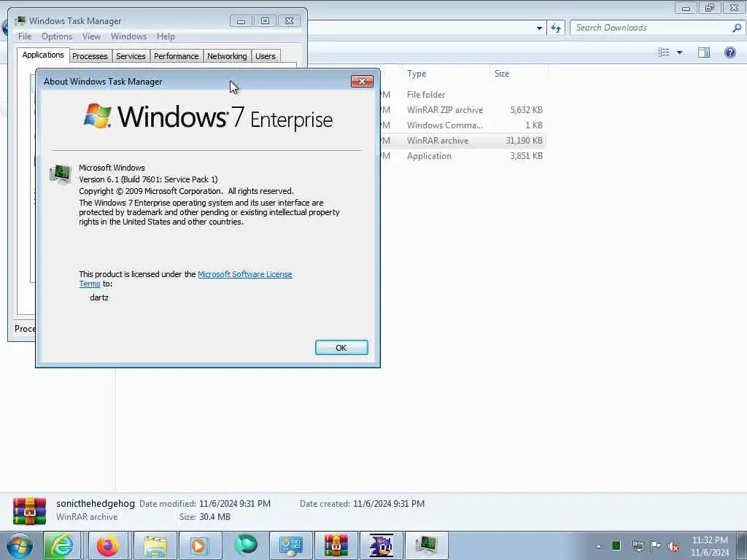This screenshot has height=560, width=747.
Task: Switch to WinRAR in the taskbar
Action: point(336,545)
